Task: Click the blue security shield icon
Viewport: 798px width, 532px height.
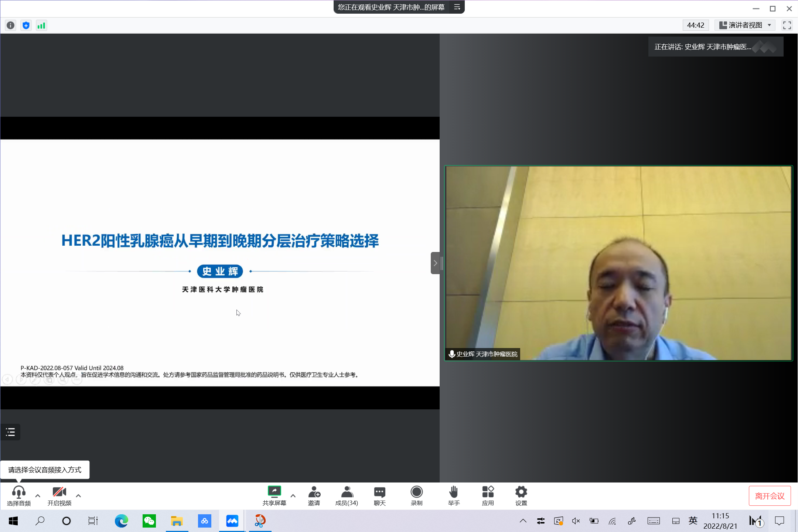Action: tap(26, 25)
